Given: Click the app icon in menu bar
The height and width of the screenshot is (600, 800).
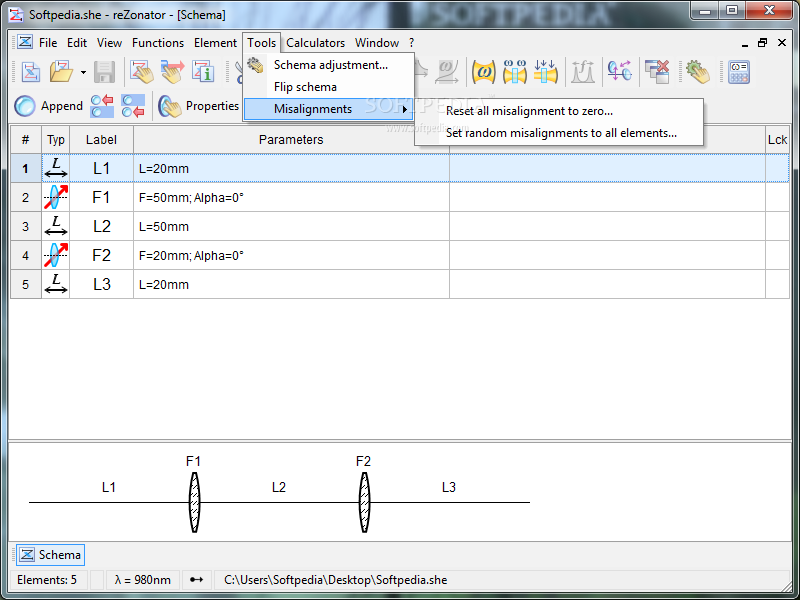Looking at the screenshot, I should click(25, 42).
